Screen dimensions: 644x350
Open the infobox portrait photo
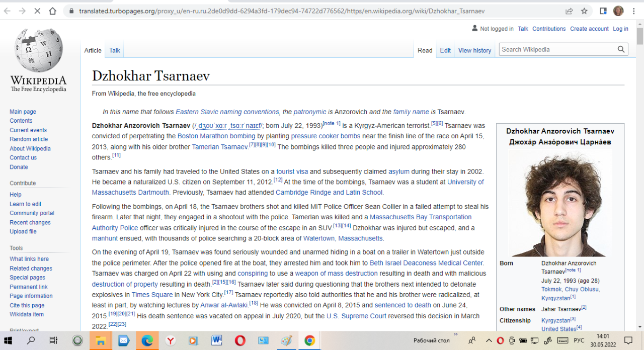[x=560, y=203]
